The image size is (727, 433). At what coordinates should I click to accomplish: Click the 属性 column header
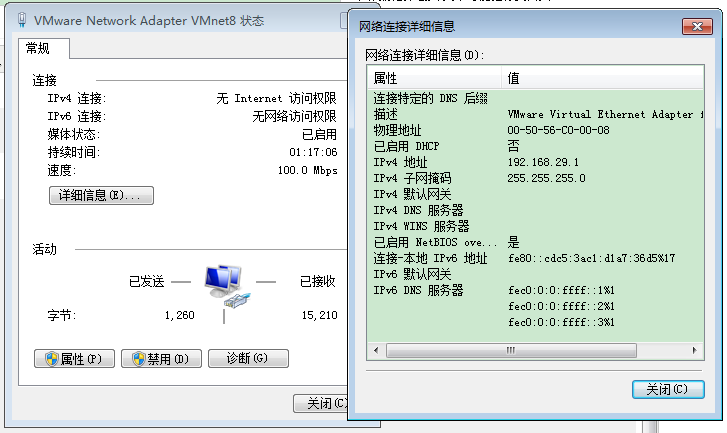click(x=434, y=78)
